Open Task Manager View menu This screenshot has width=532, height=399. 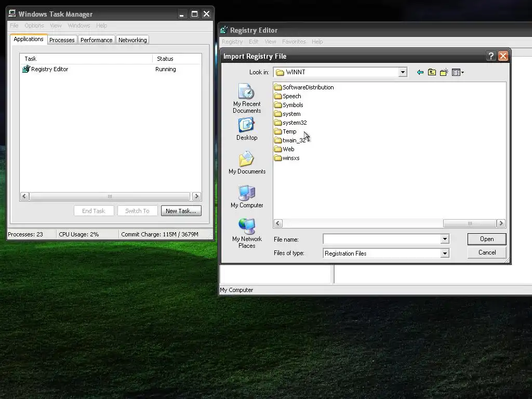56,25
